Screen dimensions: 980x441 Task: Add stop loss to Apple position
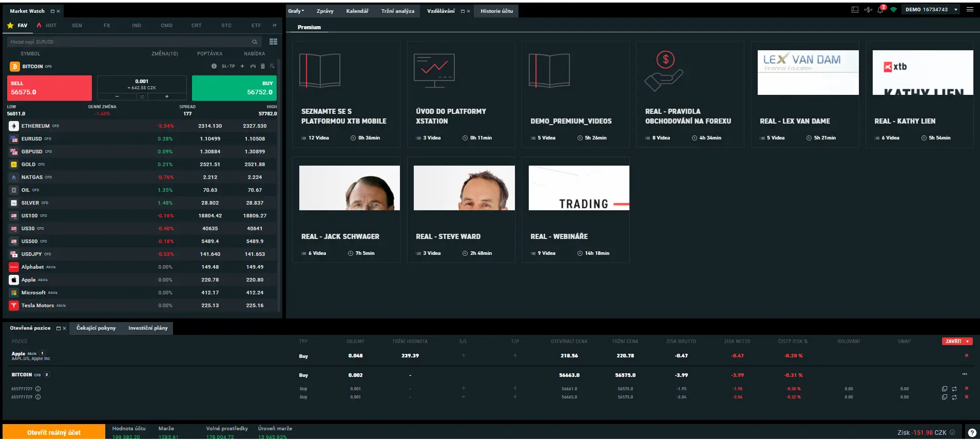(463, 355)
